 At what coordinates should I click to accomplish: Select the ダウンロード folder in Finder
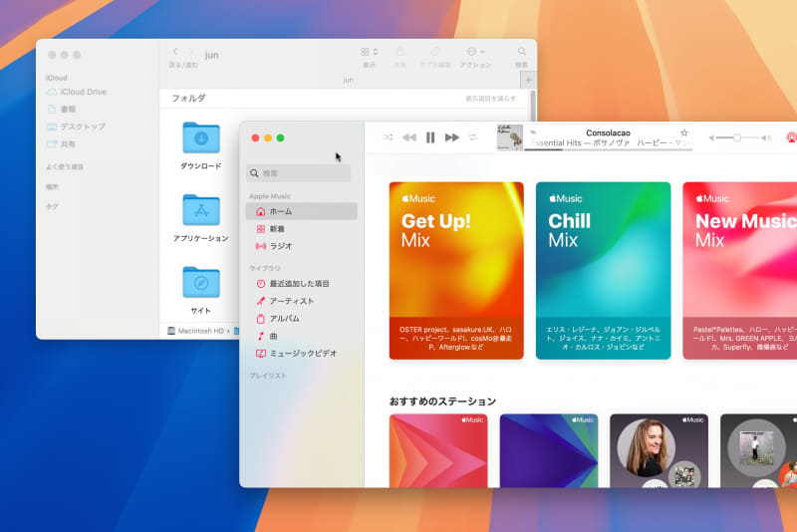click(201, 145)
